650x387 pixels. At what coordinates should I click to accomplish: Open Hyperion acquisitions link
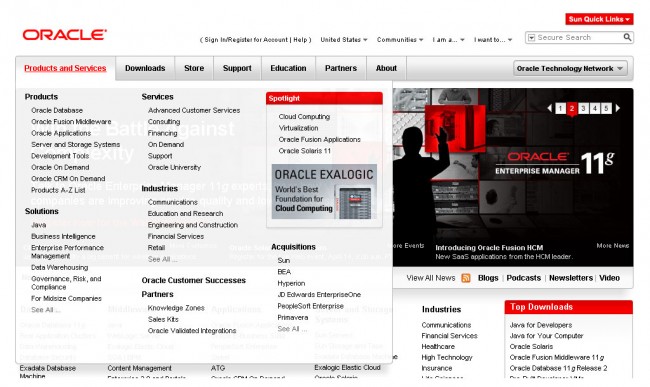coord(291,283)
